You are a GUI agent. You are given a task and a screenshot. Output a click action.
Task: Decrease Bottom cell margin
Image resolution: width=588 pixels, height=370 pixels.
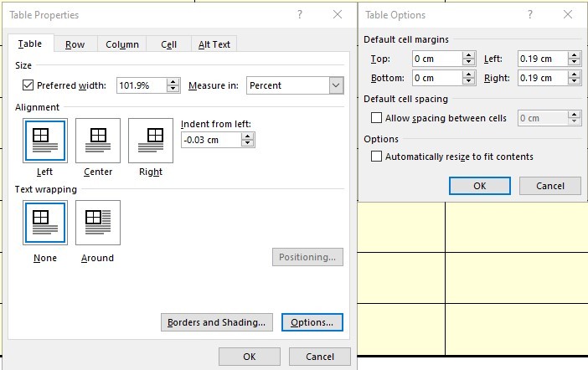468,81
